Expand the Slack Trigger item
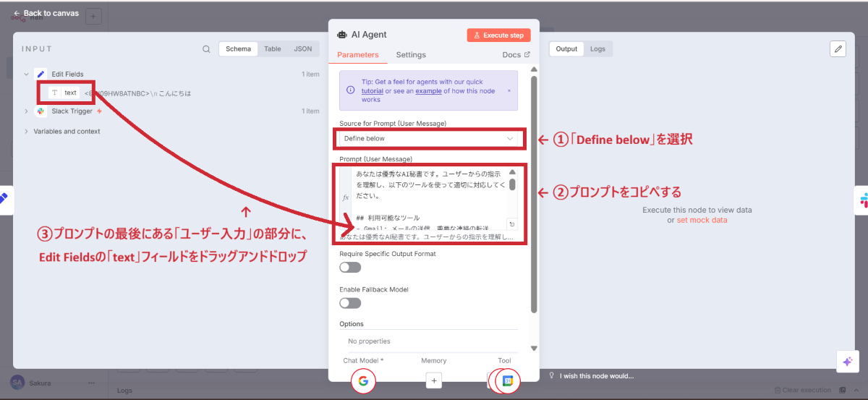This screenshot has height=400, width=868. (x=27, y=111)
